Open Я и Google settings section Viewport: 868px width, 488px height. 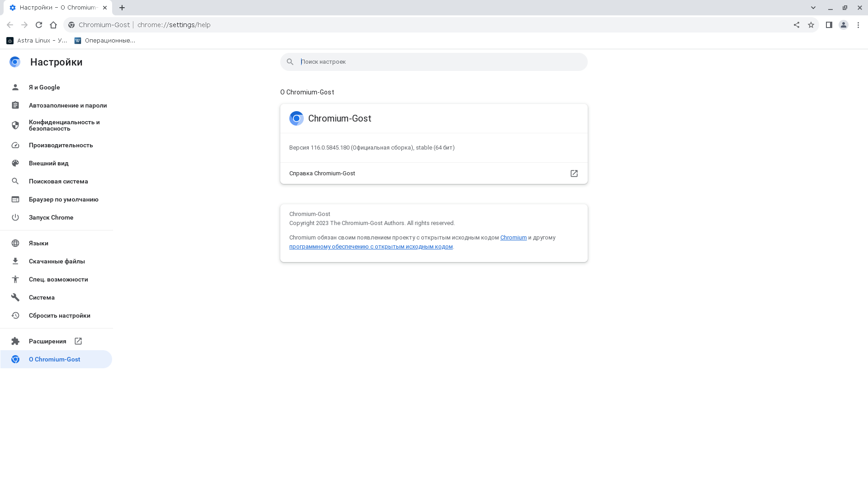[x=56, y=87]
